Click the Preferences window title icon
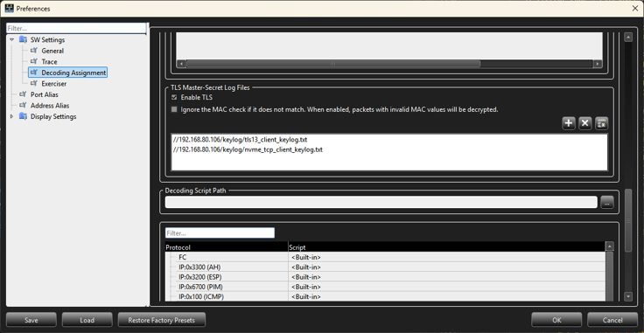 click(x=10, y=8)
